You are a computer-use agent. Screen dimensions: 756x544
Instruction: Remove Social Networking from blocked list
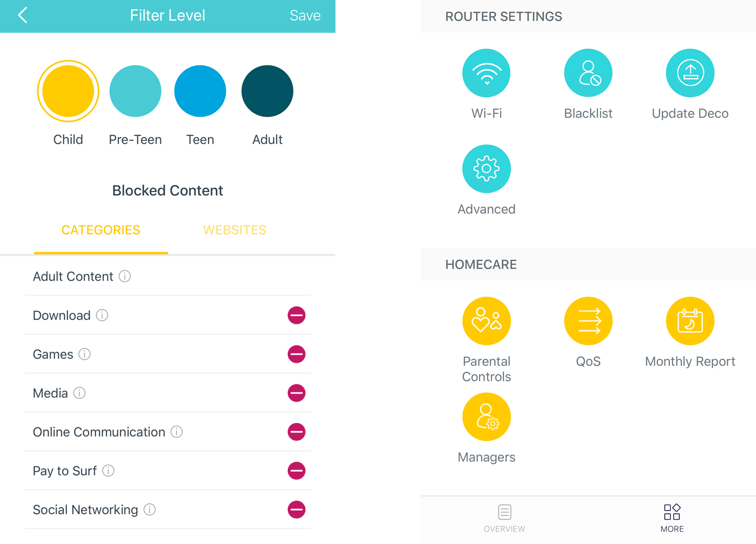coord(296,509)
